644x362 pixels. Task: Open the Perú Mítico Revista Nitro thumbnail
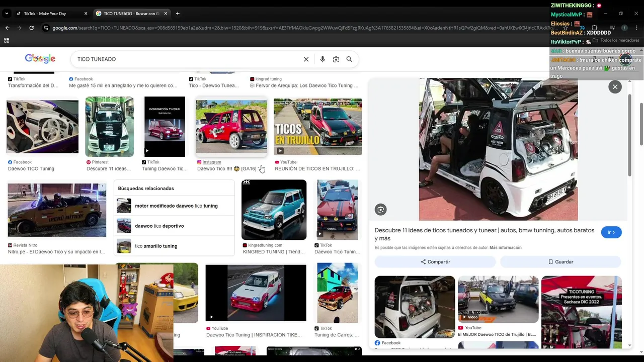tap(57, 210)
